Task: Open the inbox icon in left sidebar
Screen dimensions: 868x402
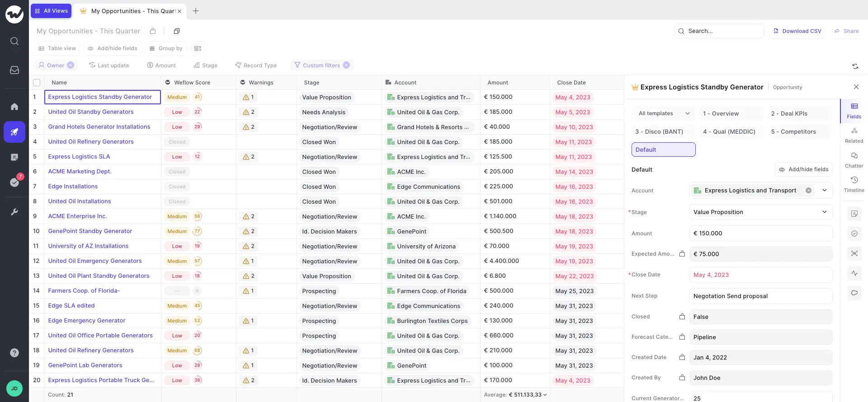Action: click(x=14, y=70)
